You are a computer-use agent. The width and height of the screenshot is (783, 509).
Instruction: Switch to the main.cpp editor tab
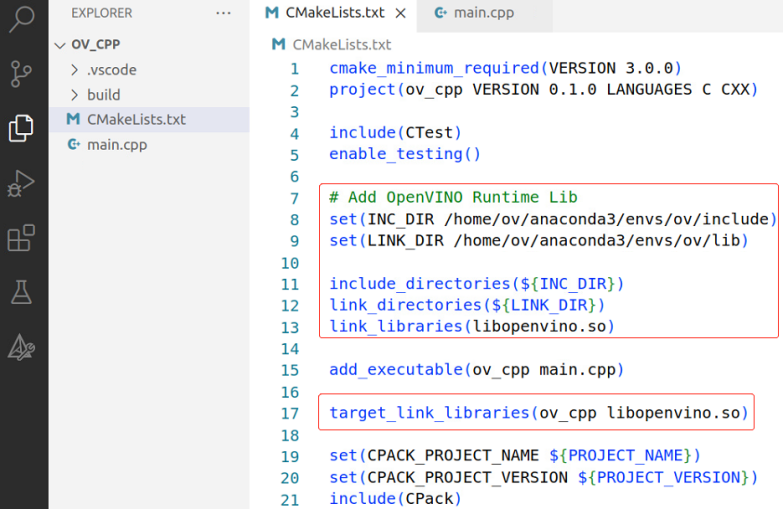coord(484,13)
